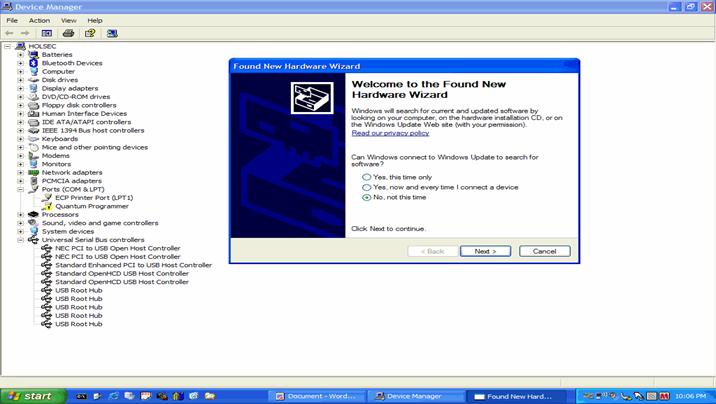Click the console tree view toolbar icon
The image size is (716, 404).
(47, 33)
